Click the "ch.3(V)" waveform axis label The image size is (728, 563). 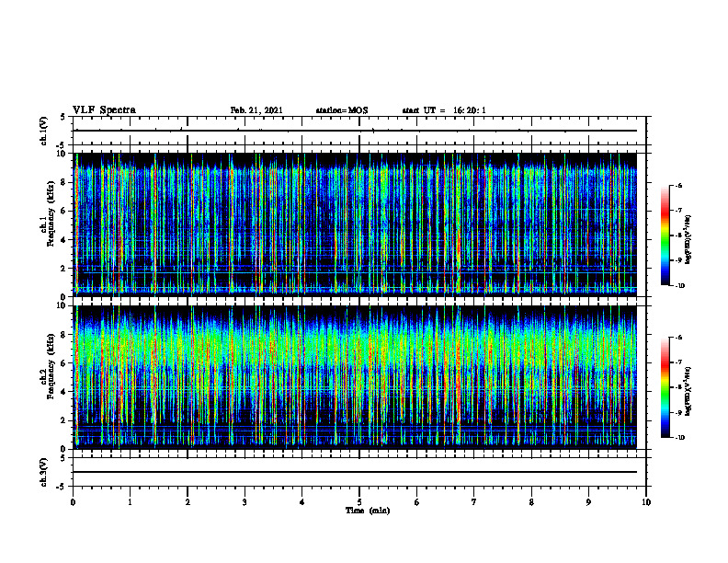click(43, 472)
